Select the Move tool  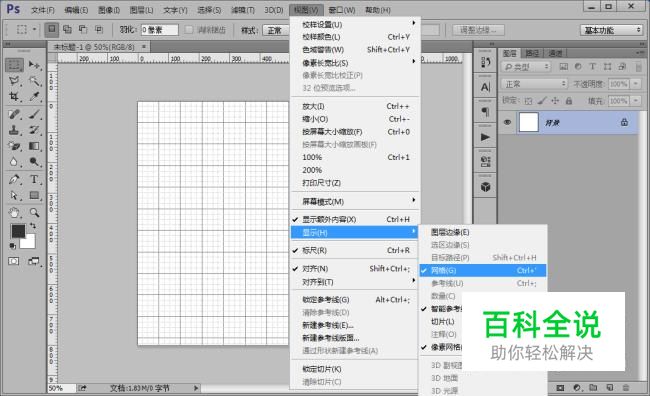[x=34, y=65]
